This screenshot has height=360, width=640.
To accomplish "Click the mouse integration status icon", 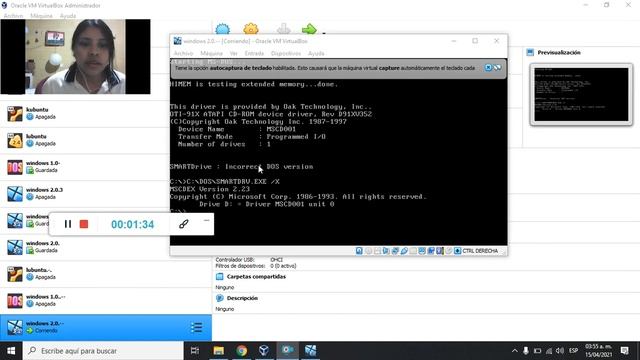I will pyautogui.click(x=449, y=251).
